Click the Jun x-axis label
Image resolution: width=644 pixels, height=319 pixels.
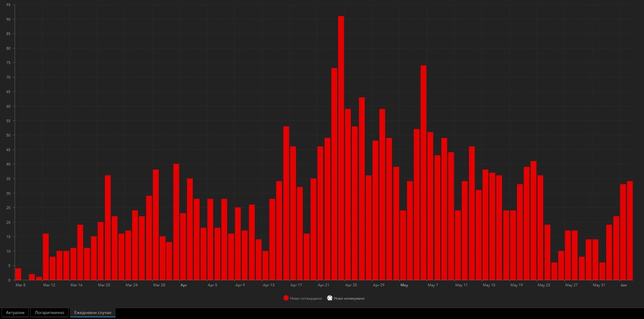click(x=624, y=285)
